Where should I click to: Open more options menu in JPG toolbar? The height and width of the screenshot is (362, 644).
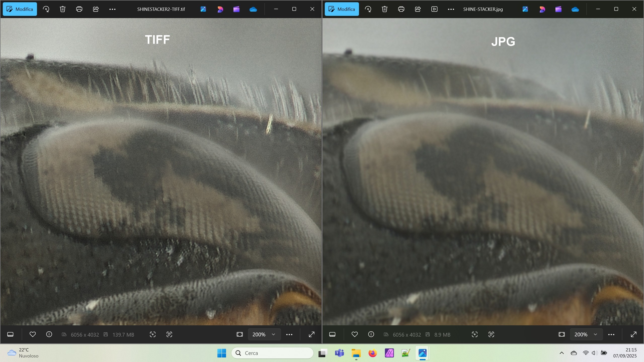[x=451, y=9]
